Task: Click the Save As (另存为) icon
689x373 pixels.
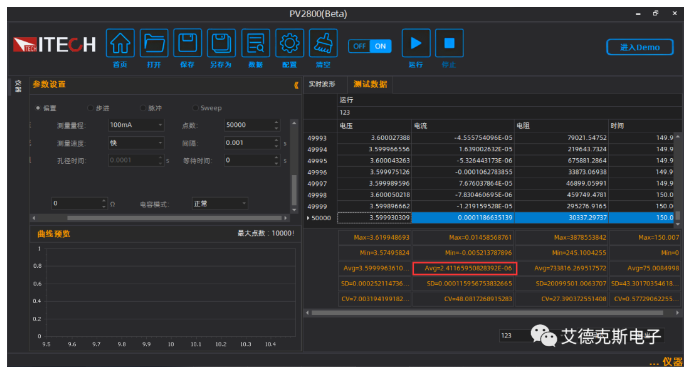Action: click(x=221, y=43)
